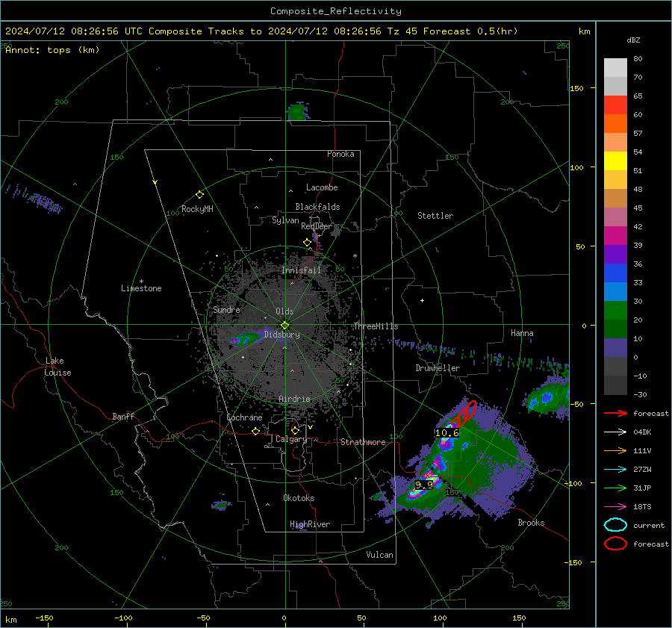Select the red 60-65 dBZ swatch

615,105
